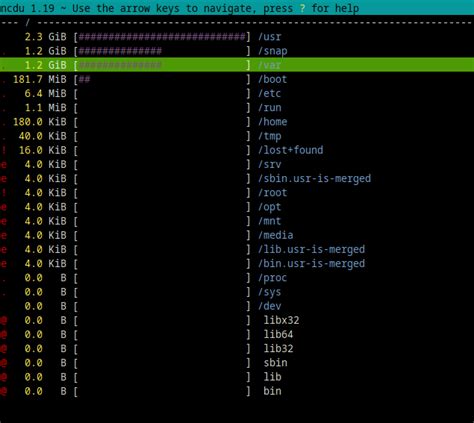Click the red @ flag beside bin
474x423 pixels.
(x=4, y=391)
